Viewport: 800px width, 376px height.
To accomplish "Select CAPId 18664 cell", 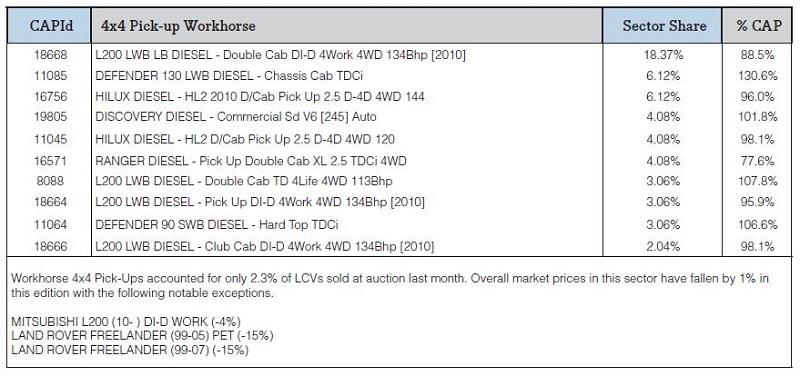I will 51,202.
